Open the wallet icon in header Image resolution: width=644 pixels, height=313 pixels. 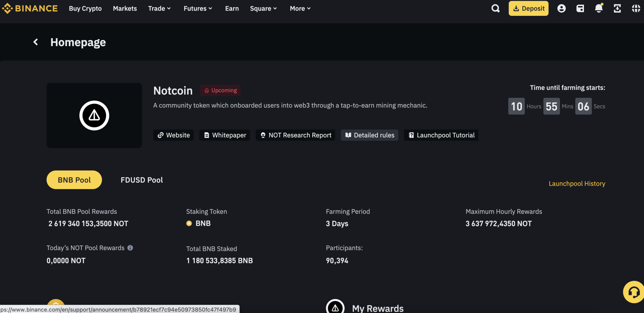coord(580,8)
